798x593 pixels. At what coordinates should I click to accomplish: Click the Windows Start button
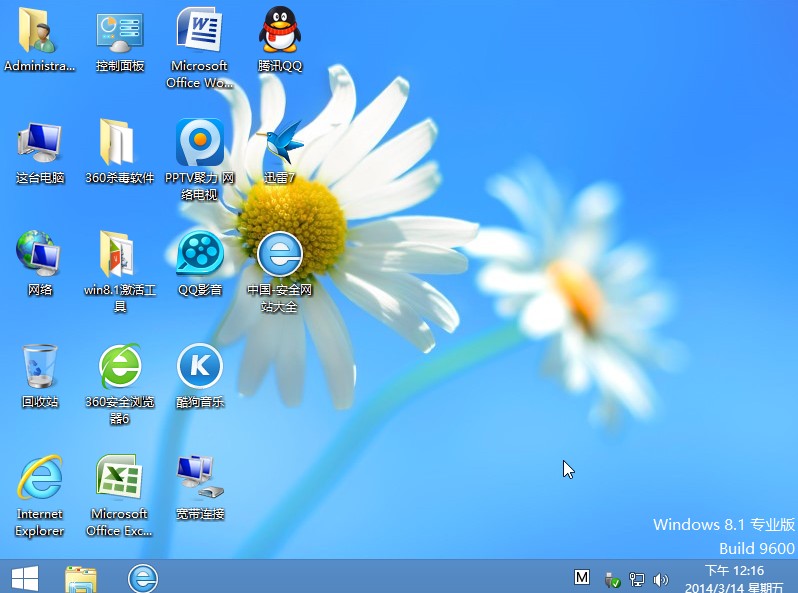point(25,577)
